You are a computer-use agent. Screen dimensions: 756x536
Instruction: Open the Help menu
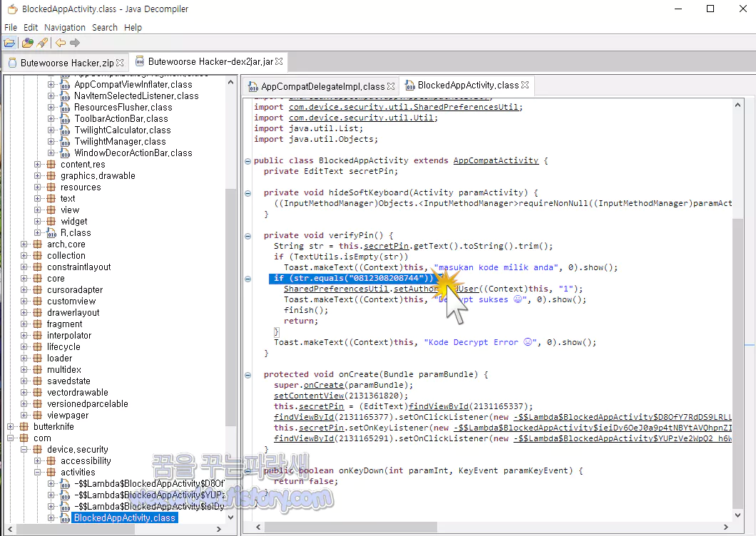(133, 28)
